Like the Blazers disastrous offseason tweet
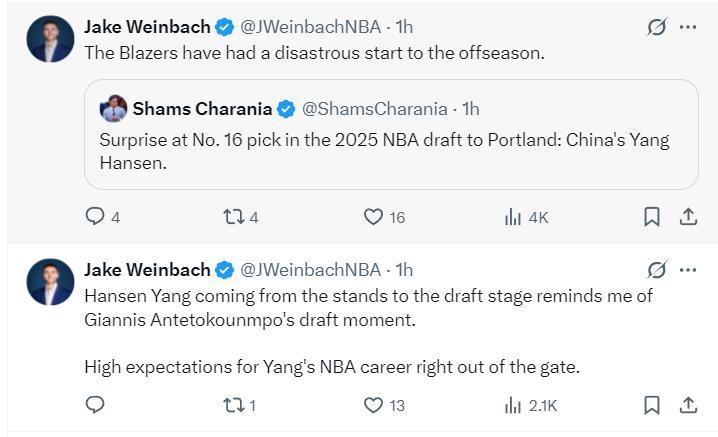The width and height of the screenshot is (718, 437). (x=373, y=217)
